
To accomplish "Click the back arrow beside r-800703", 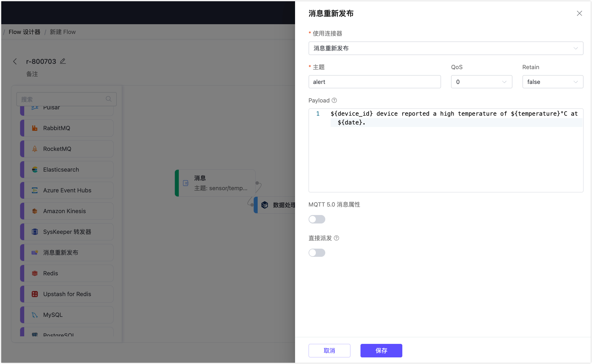I will tap(15, 61).
